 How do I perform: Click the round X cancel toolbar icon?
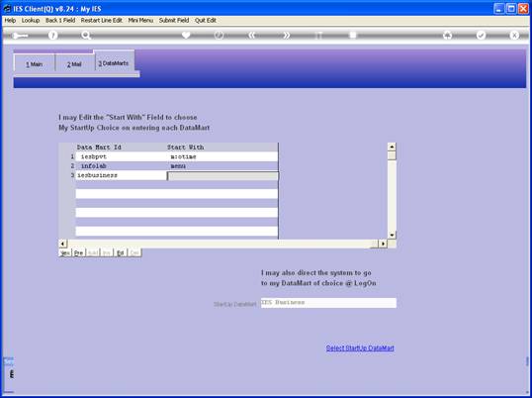click(514, 35)
